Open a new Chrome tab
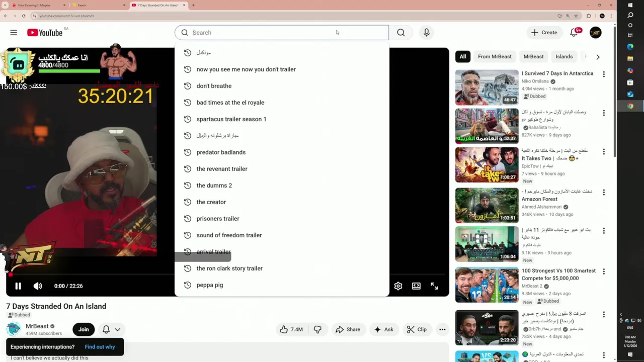 (193, 5)
